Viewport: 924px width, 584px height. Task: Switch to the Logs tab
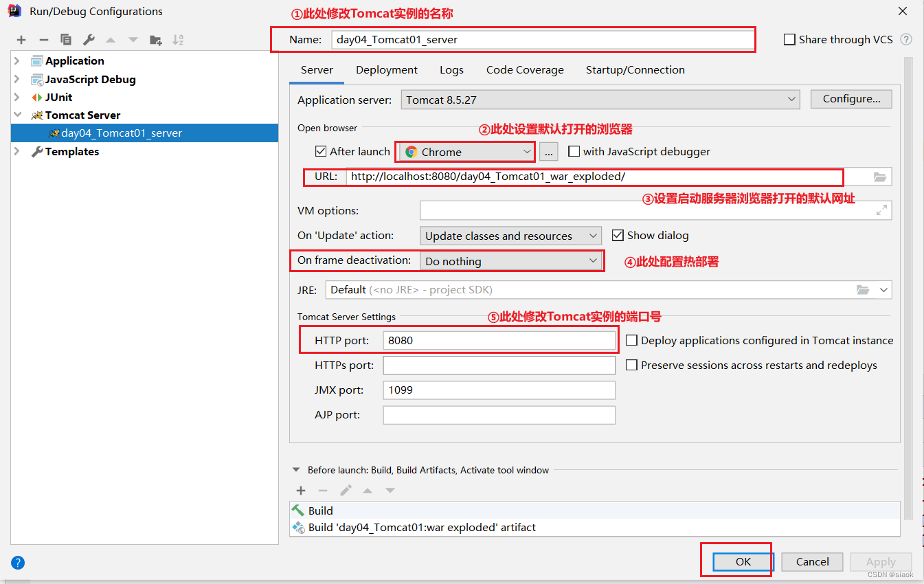coord(451,69)
